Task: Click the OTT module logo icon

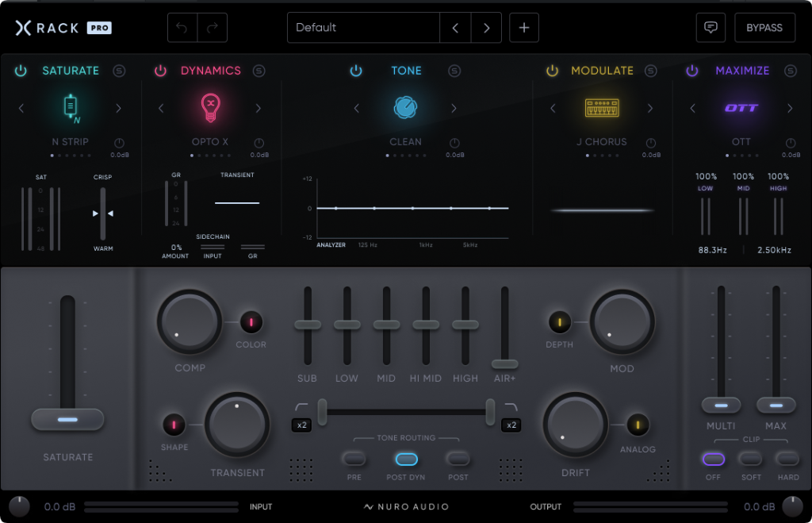Action: (741, 108)
